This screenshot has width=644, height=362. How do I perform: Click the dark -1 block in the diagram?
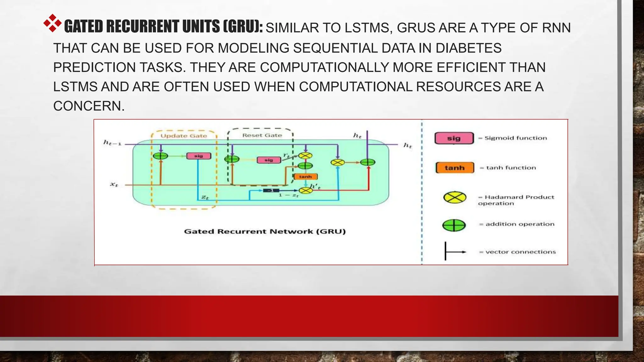[271, 190]
